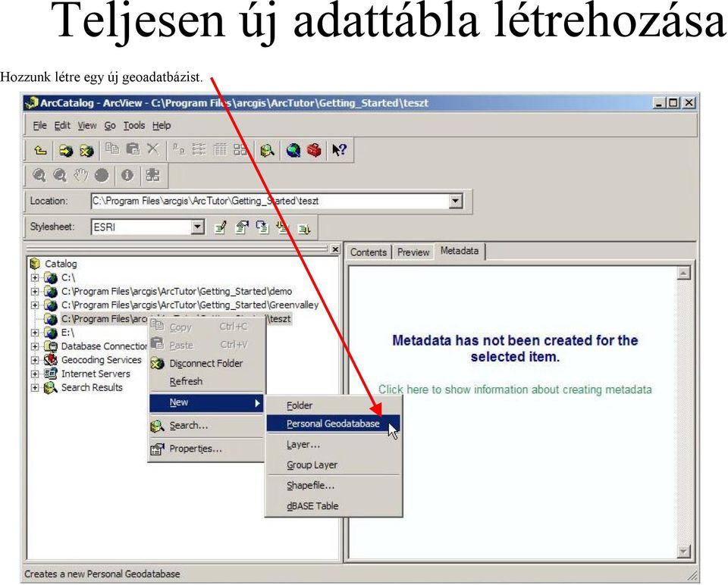Click the What's This help pointer icon
The width and height of the screenshot is (728, 585).
pos(340,150)
